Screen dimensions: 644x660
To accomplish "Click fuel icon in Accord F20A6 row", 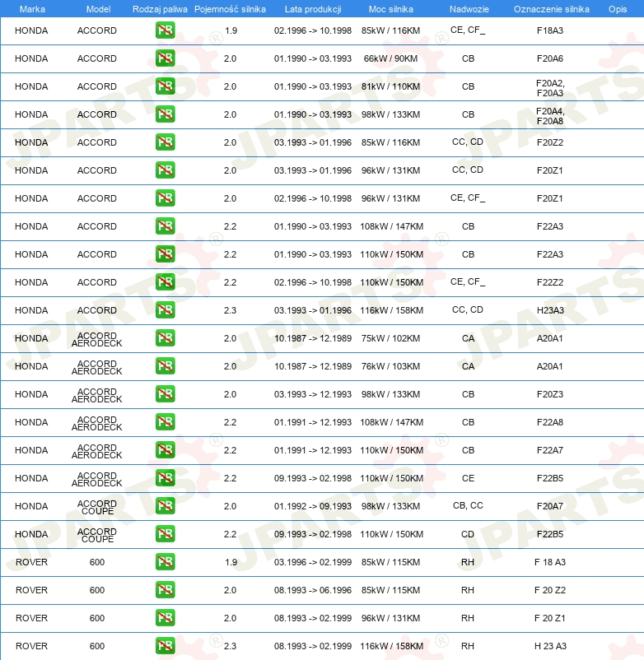I will click(x=165, y=58).
